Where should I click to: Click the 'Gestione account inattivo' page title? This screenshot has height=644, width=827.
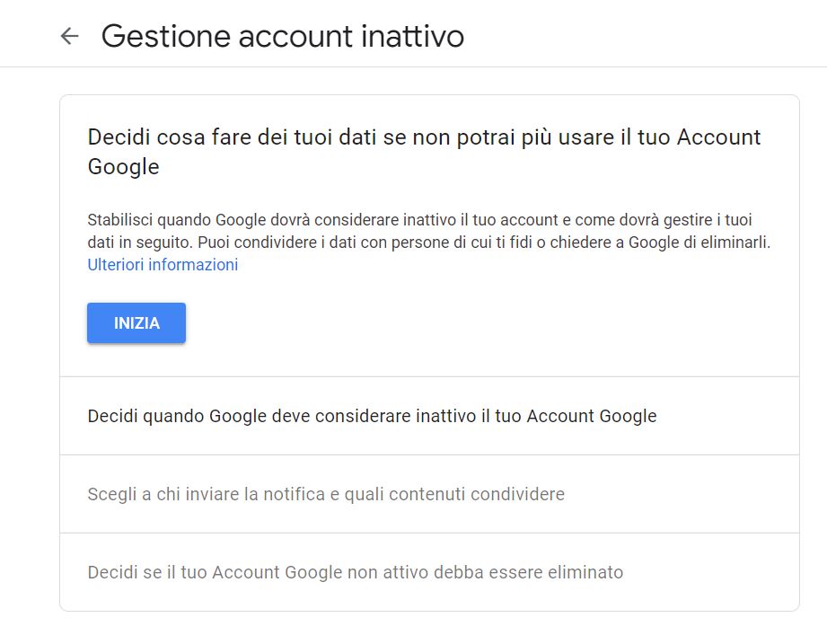pyautogui.click(x=282, y=36)
